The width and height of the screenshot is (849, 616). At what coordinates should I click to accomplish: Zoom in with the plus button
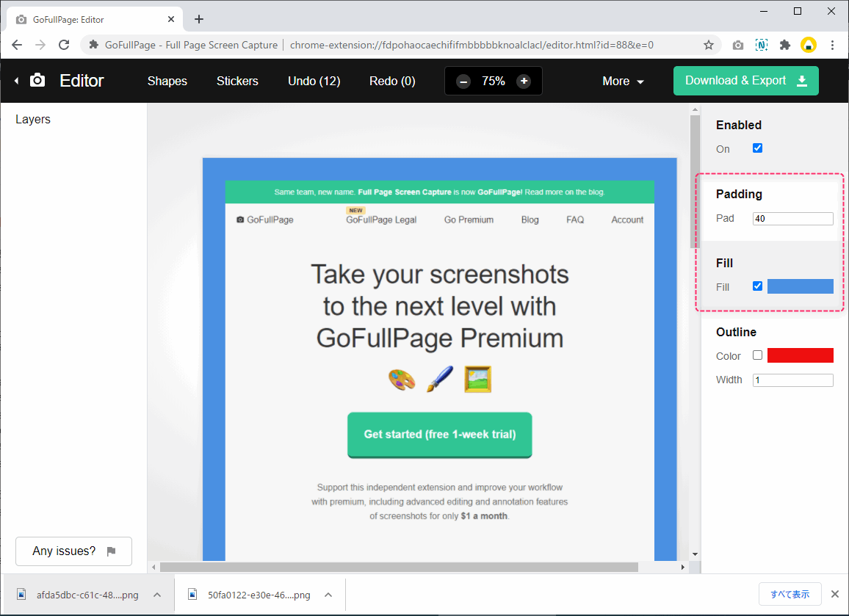point(524,81)
